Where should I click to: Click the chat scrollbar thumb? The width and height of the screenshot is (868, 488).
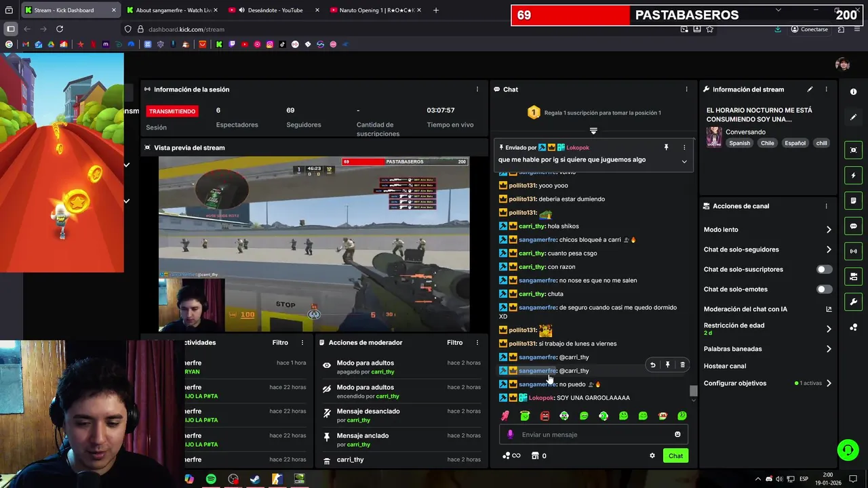coord(693,391)
